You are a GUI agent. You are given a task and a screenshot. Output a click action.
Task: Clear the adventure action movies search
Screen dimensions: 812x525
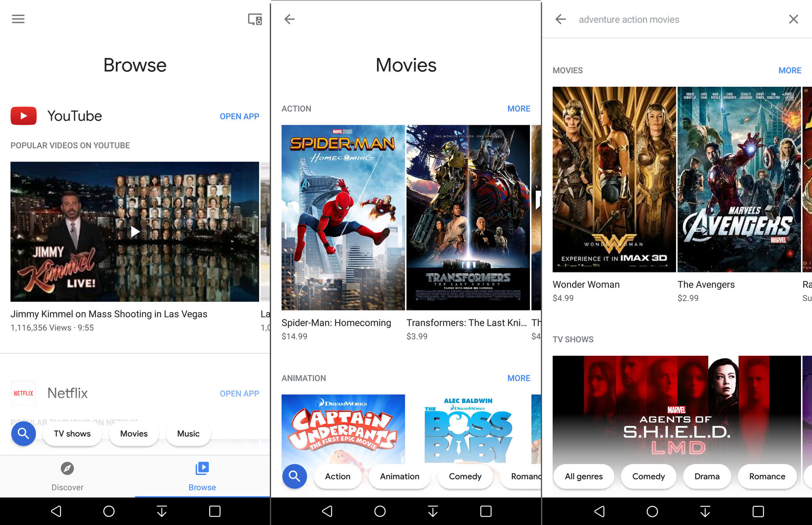pyautogui.click(x=793, y=19)
